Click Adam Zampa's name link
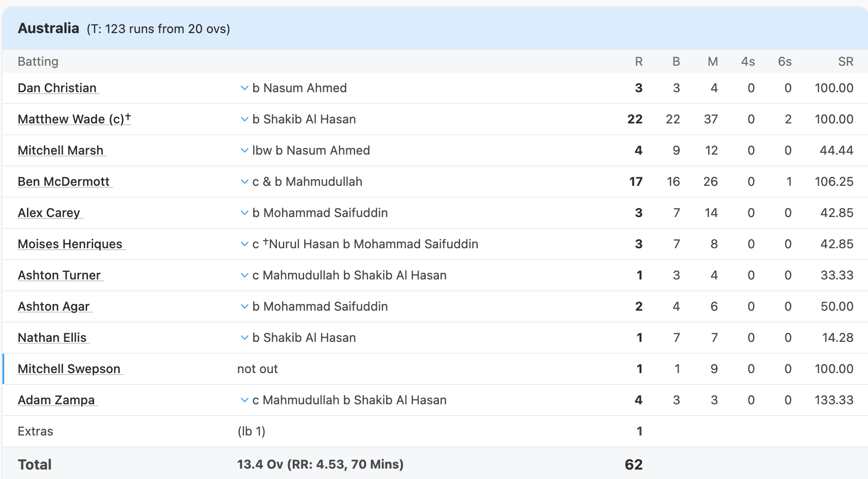The width and height of the screenshot is (868, 479). coord(56,400)
